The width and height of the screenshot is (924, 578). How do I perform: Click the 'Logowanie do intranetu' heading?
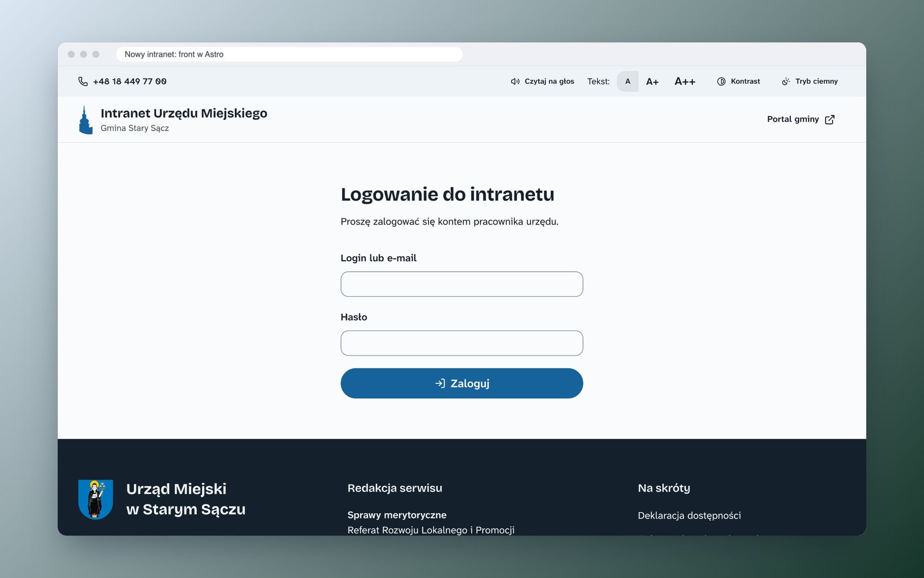447,194
